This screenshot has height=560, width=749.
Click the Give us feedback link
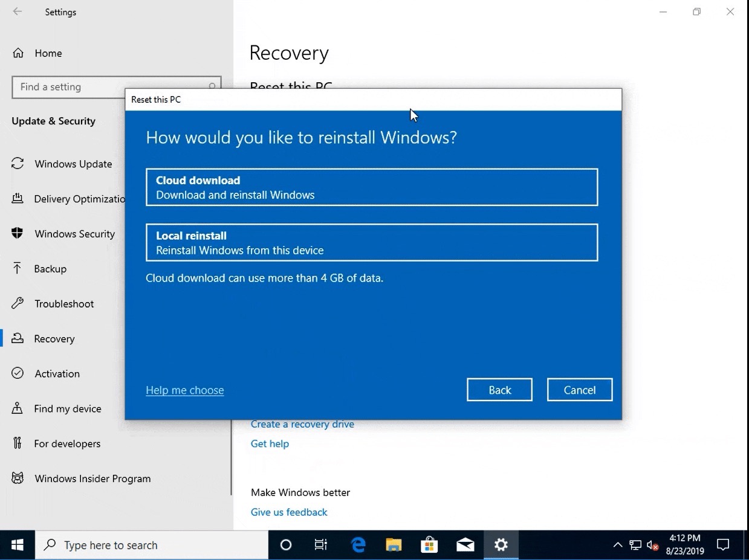click(289, 512)
